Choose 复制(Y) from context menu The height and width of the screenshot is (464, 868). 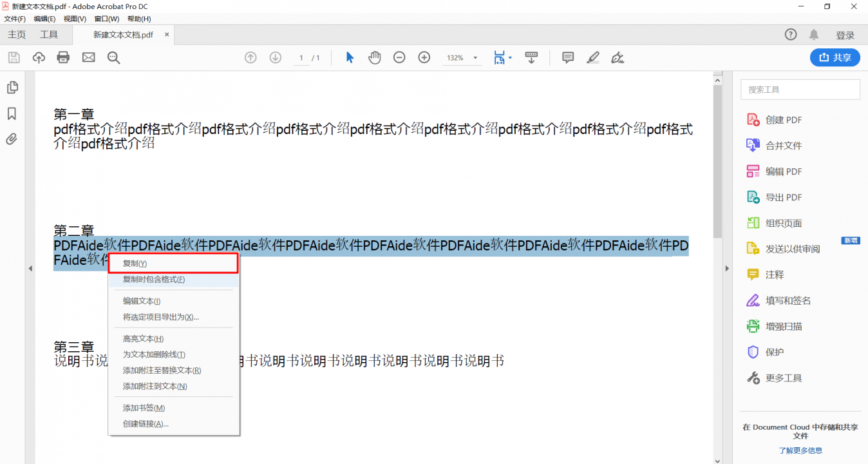coord(174,264)
